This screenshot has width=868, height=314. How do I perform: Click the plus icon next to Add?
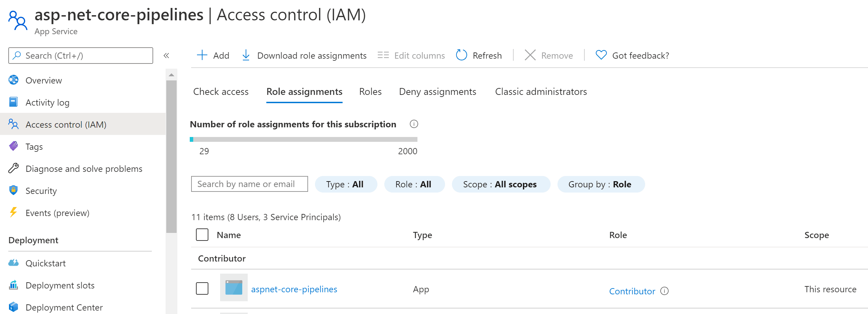(202, 55)
